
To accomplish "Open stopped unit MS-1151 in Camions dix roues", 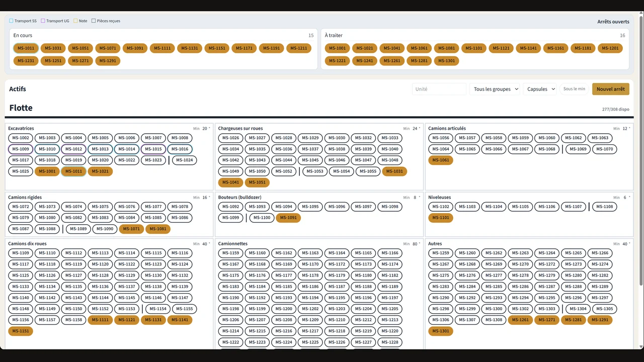I will pyautogui.click(x=21, y=331).
